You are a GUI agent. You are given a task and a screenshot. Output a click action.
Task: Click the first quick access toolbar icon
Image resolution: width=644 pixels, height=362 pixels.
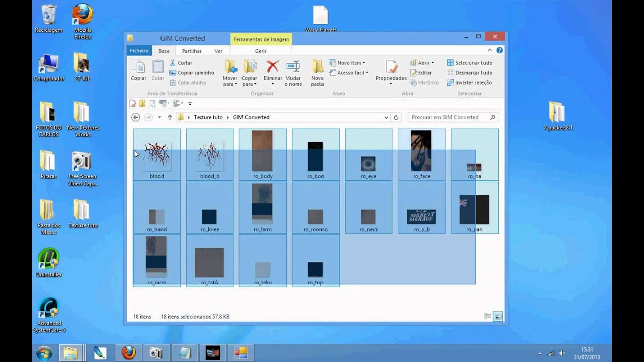point(133,103)
